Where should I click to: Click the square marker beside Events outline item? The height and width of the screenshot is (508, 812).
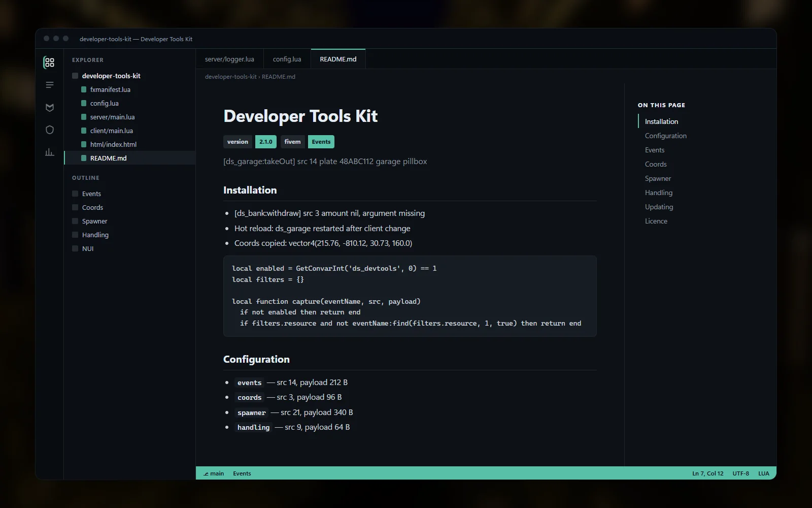pos(75,194)
